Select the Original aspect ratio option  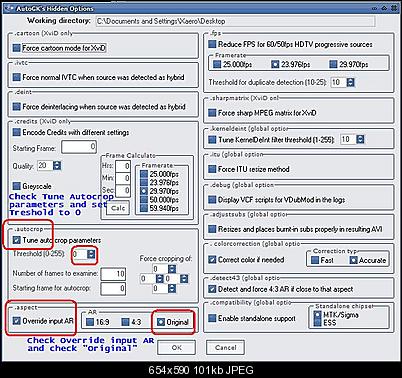click(161, 322)
